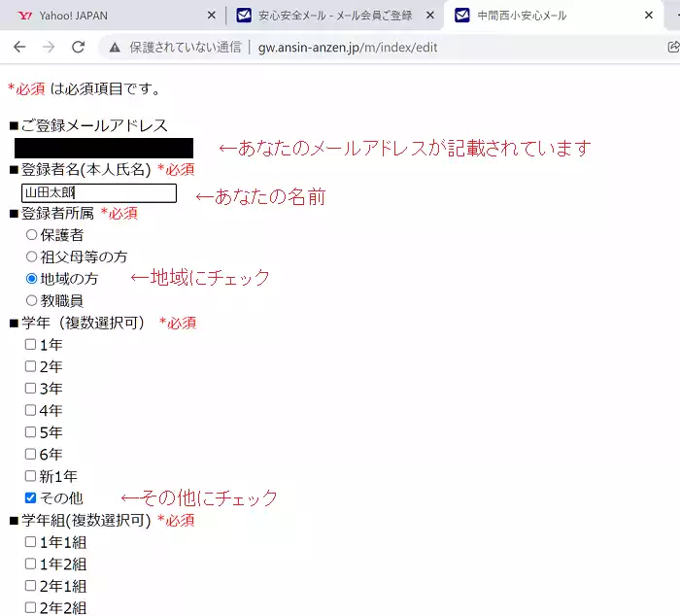680x616 pixels.
Task: Click the 安心安全メール tab mail favicon
Action: coord(244,16)
